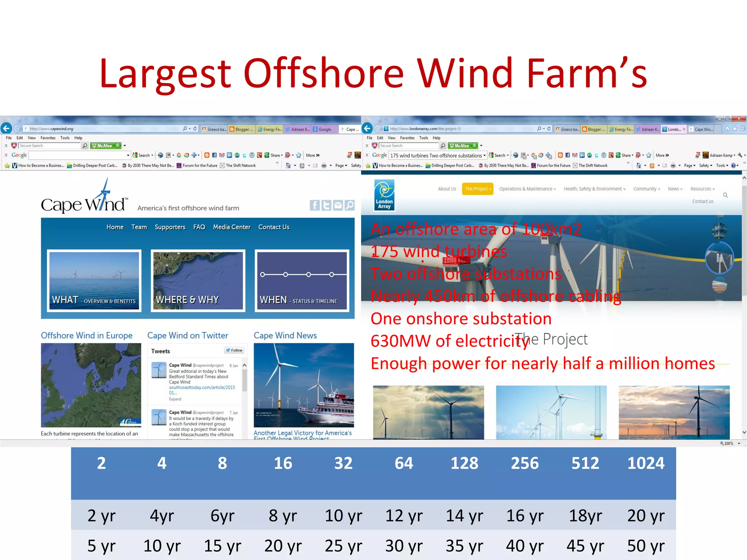Expand the Resources dropdown on London Array
747x560 pixels.
coord(703,189)
